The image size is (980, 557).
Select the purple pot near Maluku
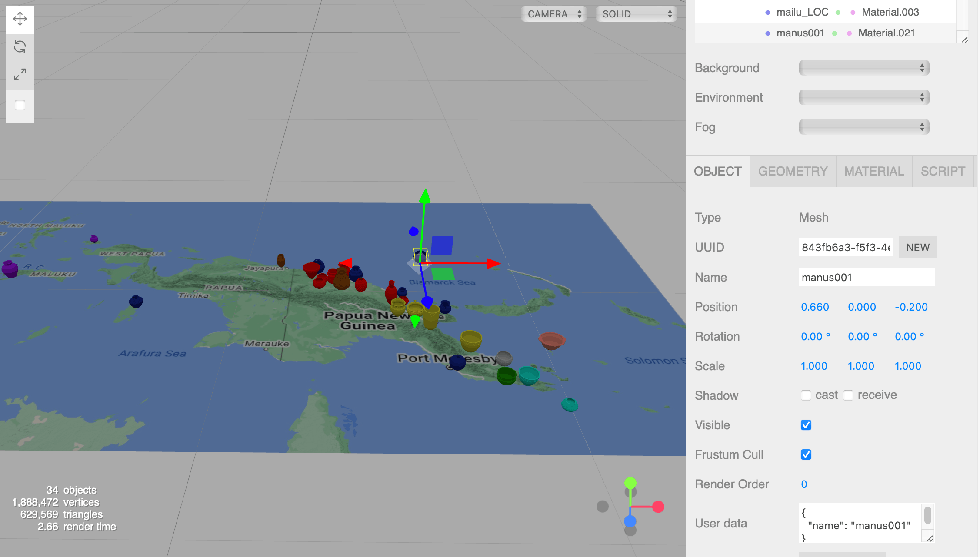10,269
